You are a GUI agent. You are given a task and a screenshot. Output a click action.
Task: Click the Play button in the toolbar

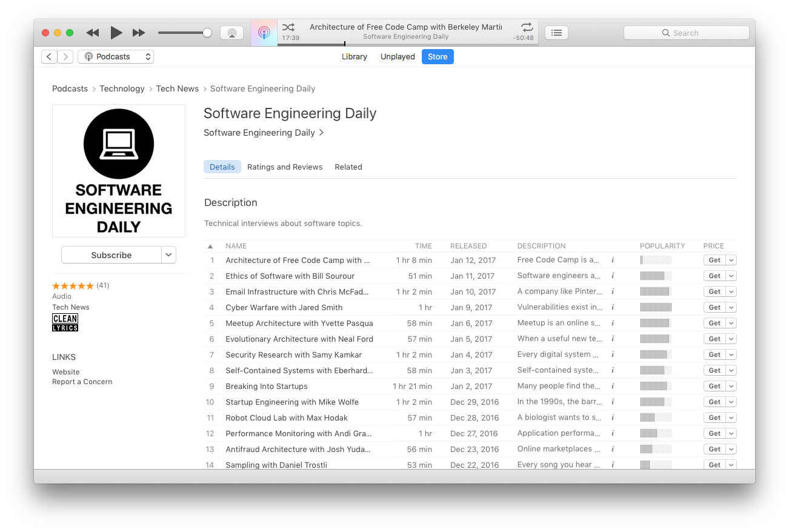point(116,33)
